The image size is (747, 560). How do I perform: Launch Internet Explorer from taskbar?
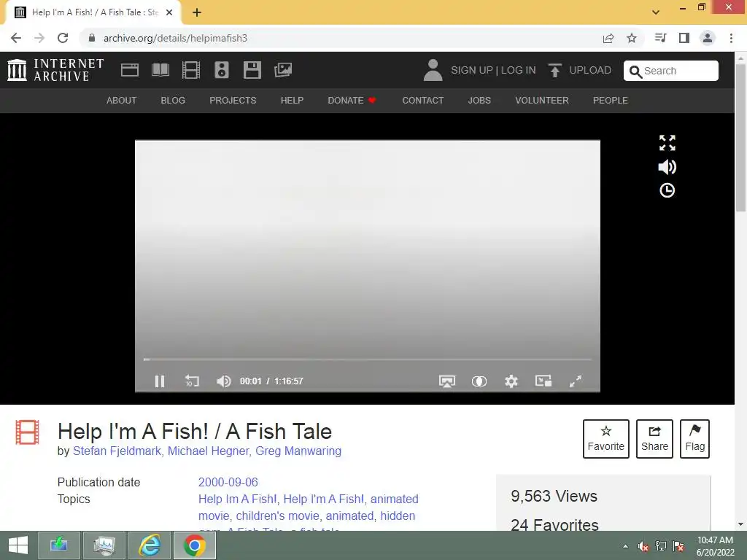(x=149, y=545)
